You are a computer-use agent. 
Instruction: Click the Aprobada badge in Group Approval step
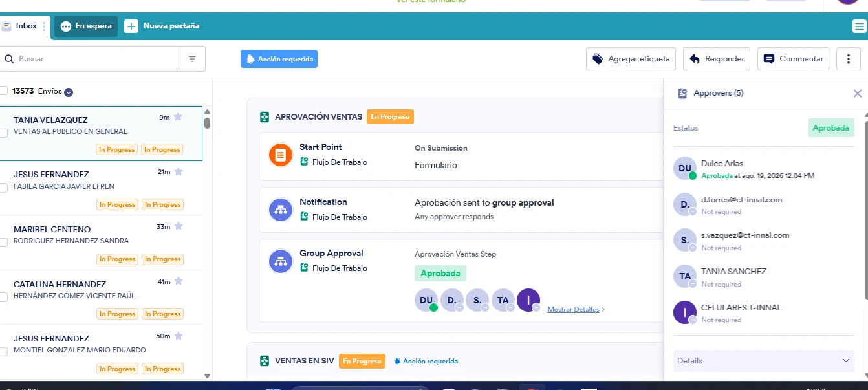point(440,273)
